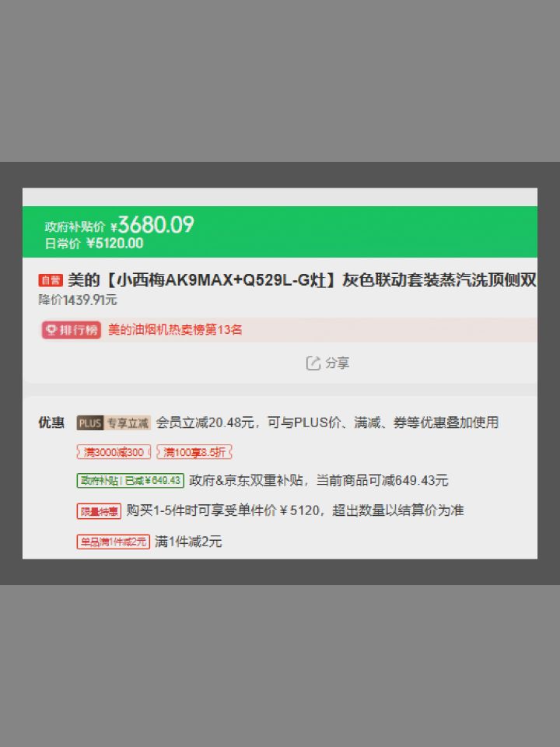Click the 优惠 section label

[x=51, y=423]
